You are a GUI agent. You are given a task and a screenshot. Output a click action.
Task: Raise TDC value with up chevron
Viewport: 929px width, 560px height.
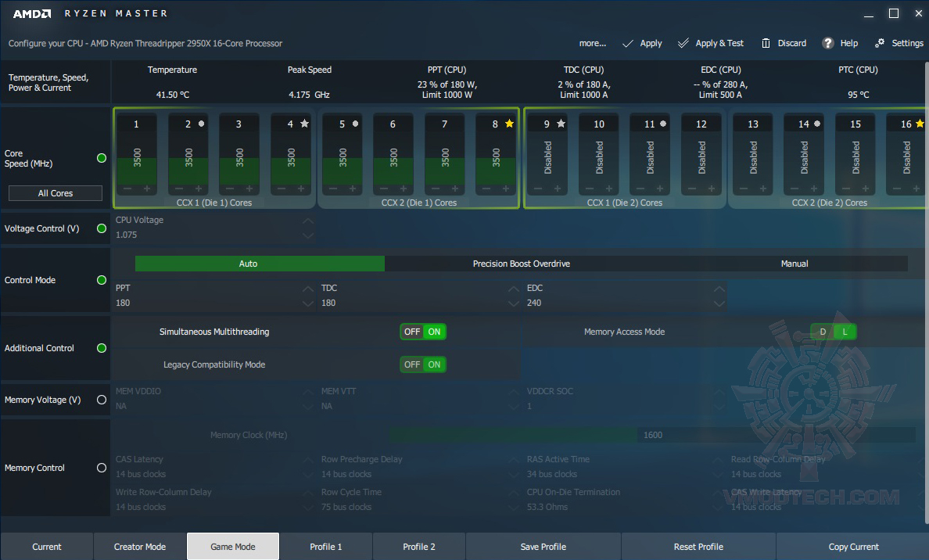(514, 289)
